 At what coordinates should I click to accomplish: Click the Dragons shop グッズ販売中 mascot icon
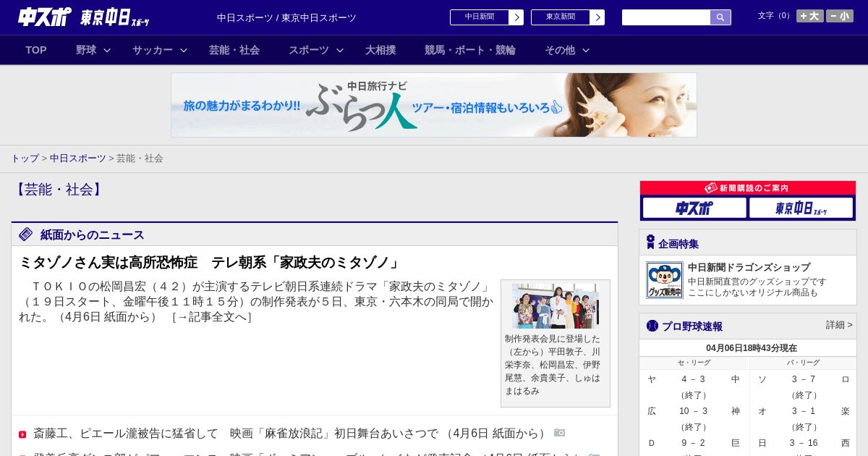click(664, 280)
